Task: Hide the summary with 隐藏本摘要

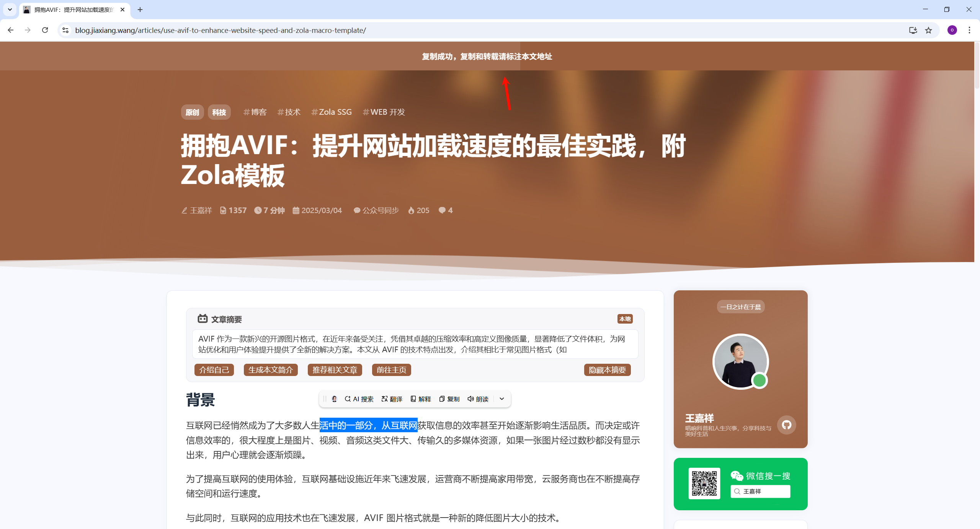Action: pyautogui.click(x=607, y=370)
